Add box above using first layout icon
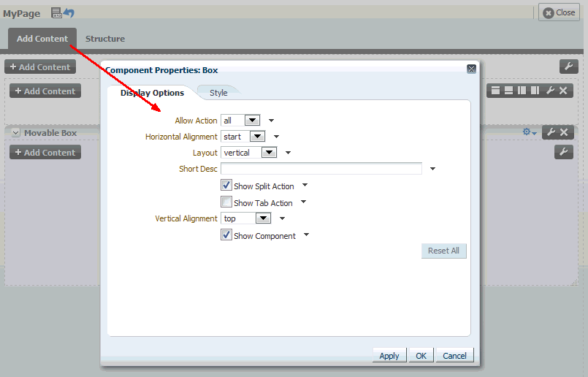 [x=495, y=91]
